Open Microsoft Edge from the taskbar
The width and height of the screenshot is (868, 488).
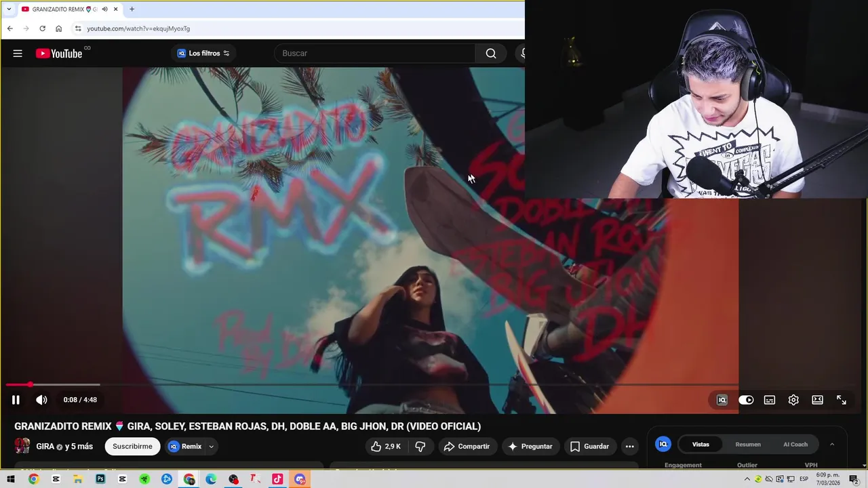211,479
